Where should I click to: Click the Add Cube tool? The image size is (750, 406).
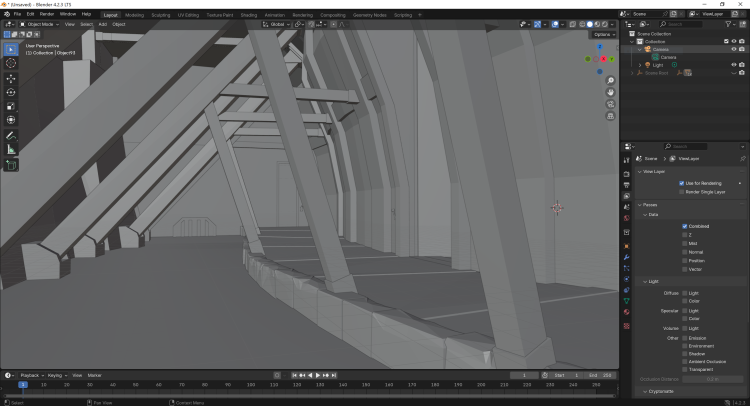coord(11,165)
